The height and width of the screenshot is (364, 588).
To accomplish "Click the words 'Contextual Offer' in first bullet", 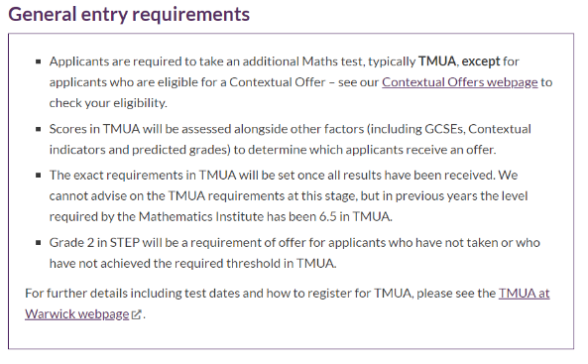I will pos(277,82).
